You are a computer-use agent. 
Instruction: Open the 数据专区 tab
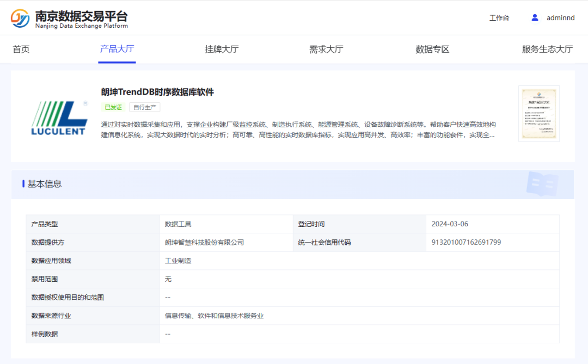[431, 49]
